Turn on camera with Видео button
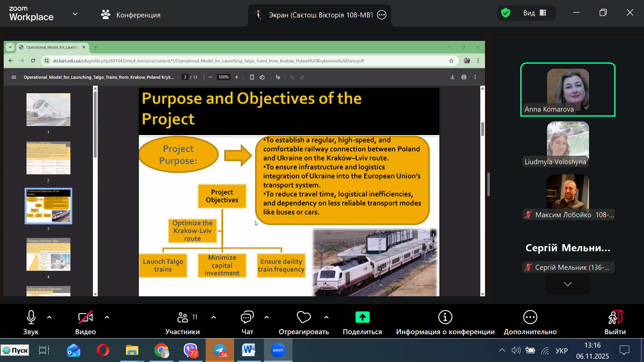This screenshot has height=362, width=644. coord(86,317)
